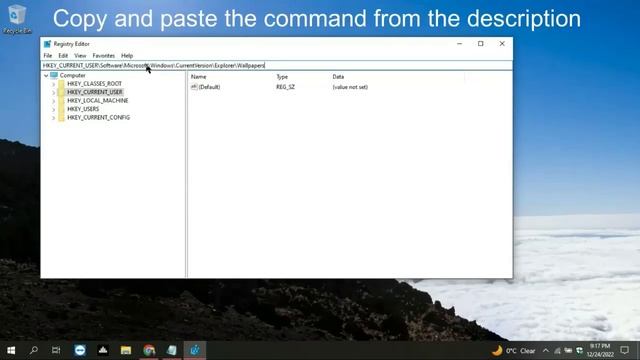Select HKEY_CURRENT_USER in the tree

coord(95,92)
